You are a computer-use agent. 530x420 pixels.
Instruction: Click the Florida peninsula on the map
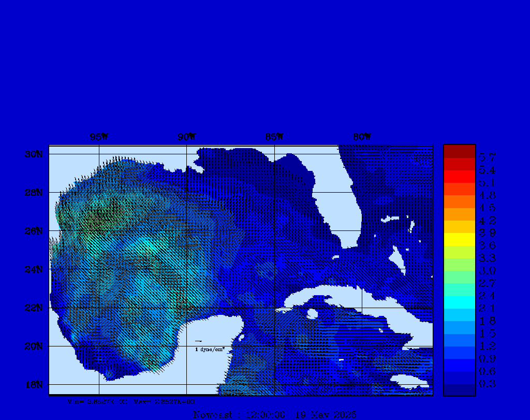336,207
